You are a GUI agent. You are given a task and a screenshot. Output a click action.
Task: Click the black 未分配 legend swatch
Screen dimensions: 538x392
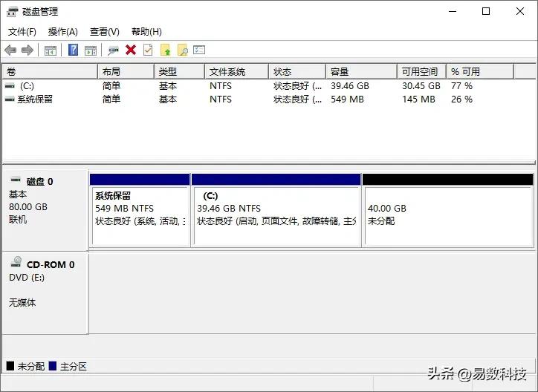(x=10, y=366)
